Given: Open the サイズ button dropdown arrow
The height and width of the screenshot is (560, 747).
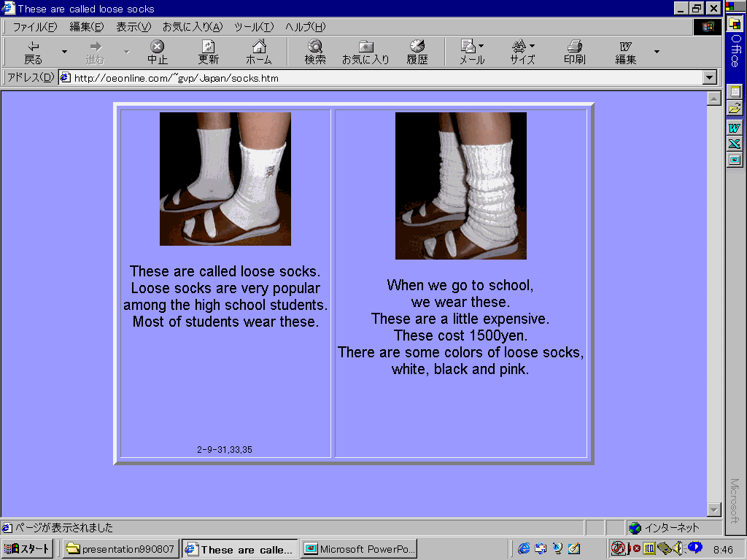Looking at the screenshot, I should coord(532,46).
